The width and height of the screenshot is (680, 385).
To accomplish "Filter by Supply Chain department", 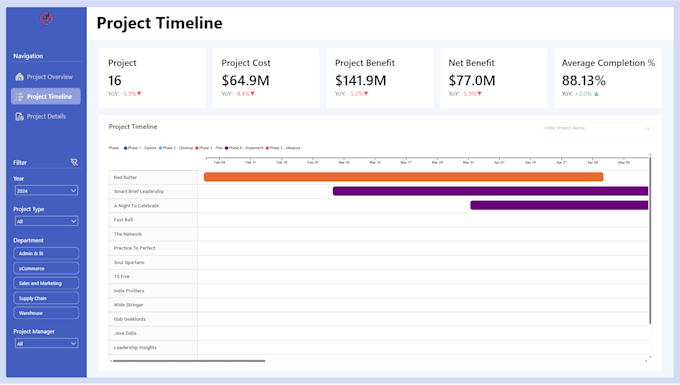I will [x=46, y=298].
